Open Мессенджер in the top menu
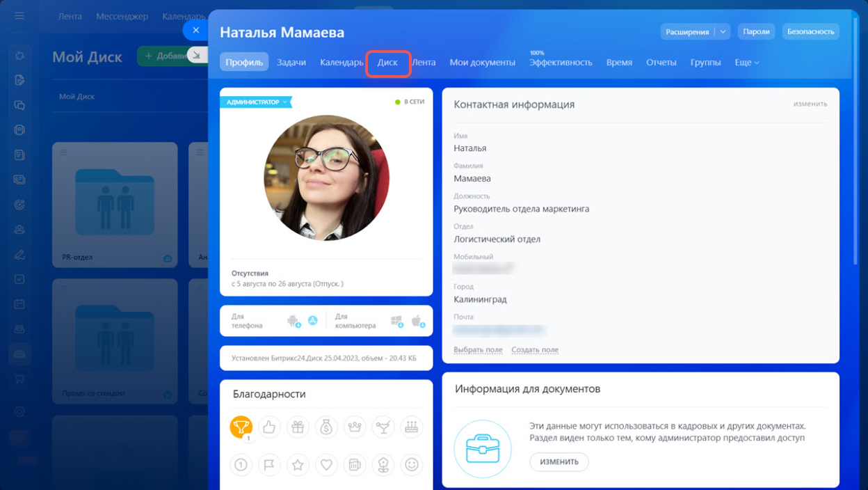The height and width of the screenshot is (490, 868). tap(122, 16)
